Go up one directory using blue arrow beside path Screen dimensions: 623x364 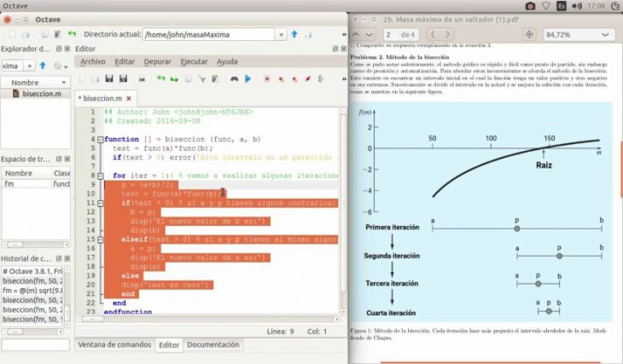tap(294, 34)
